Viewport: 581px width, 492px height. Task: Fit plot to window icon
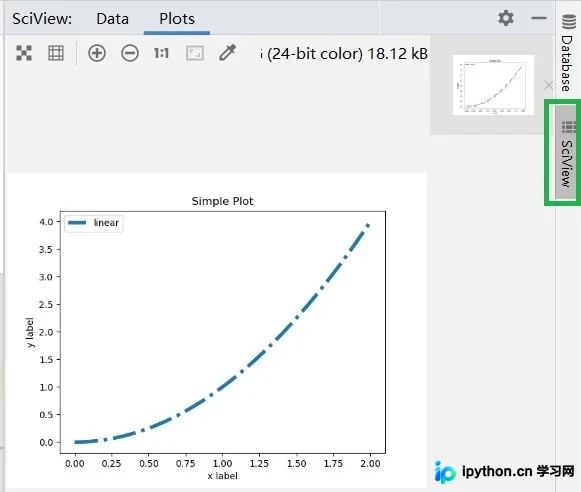[x=195, y=53]
